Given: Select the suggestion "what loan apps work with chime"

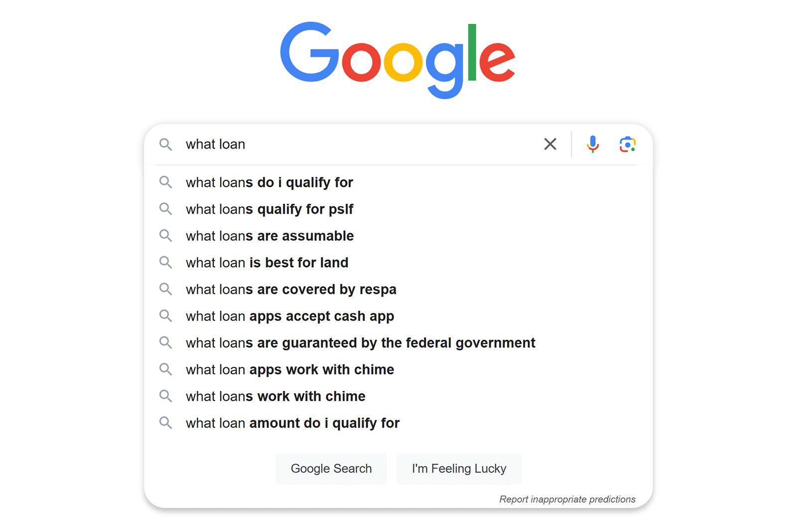Looking at the screenshot, I should pos(289,370).
